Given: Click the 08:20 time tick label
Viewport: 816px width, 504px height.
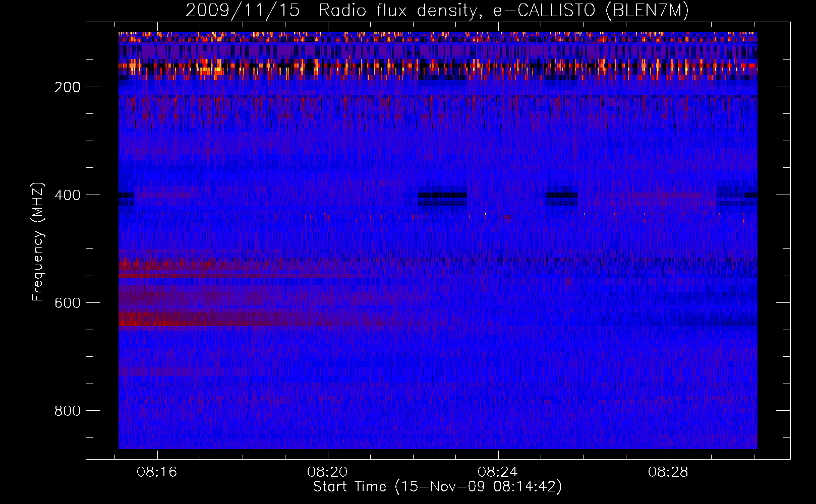Looking at the screenshot, I should point(327,472).
